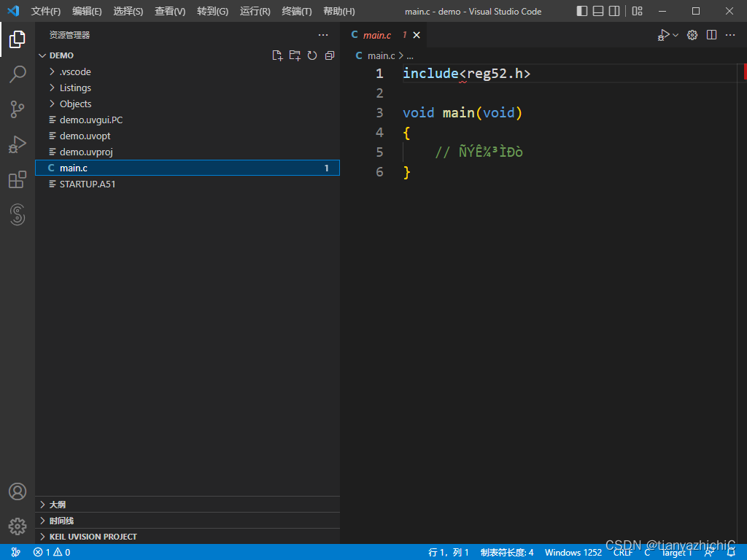Open STARTUP.A51 file
Viewport: 747px width, 560px height.
pyautogui.click(x=187, y=184)
